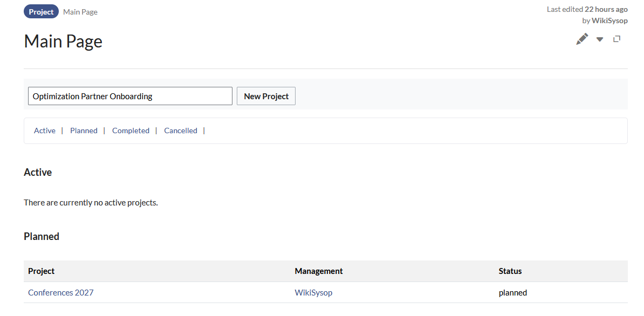Screen dimensions: 644x316
Task: Click the Main Page title heading
Action: [63, 42]
